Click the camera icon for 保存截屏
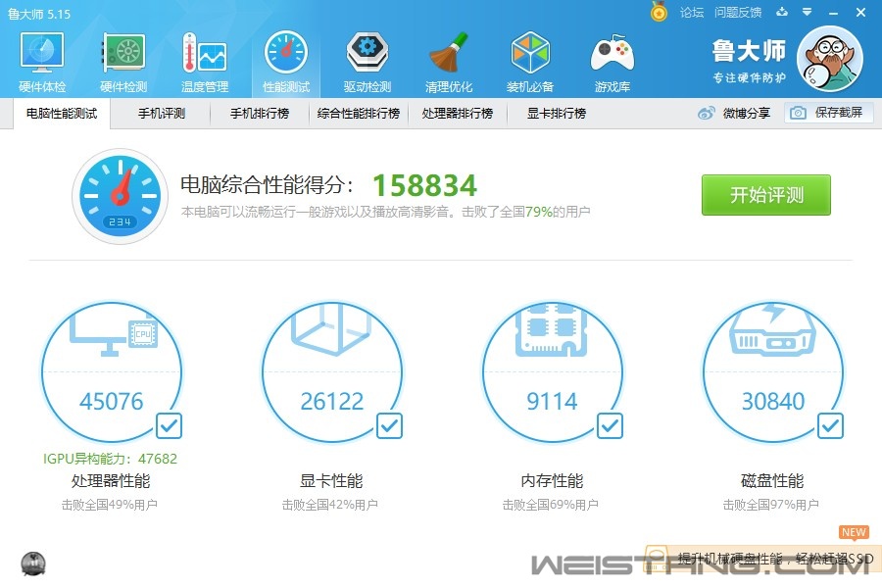This screenshot has width=882, height=588. click(x=798, y=113)
